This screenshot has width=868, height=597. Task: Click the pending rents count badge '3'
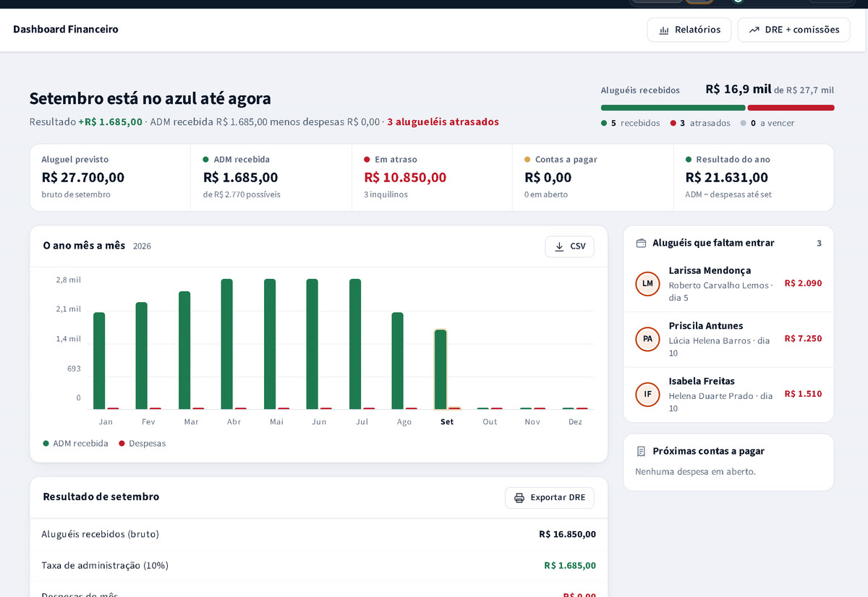[819, 244]
